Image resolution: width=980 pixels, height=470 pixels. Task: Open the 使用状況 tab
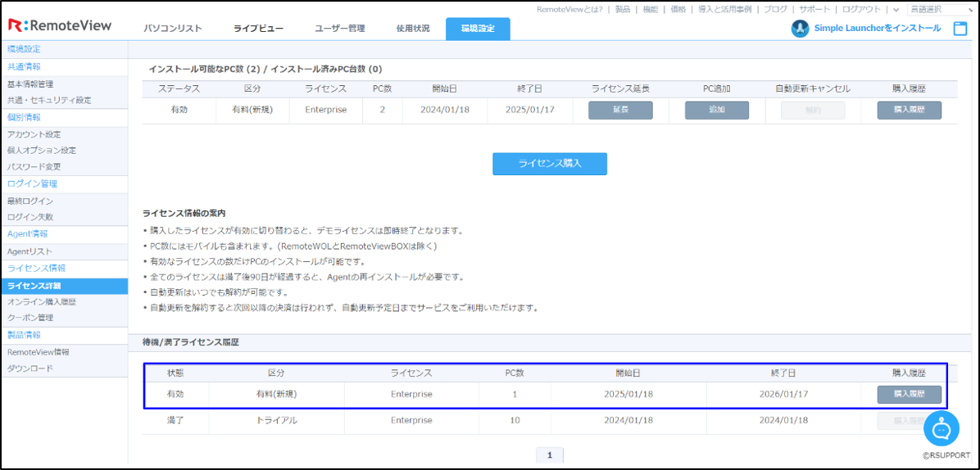click(413, 29)
